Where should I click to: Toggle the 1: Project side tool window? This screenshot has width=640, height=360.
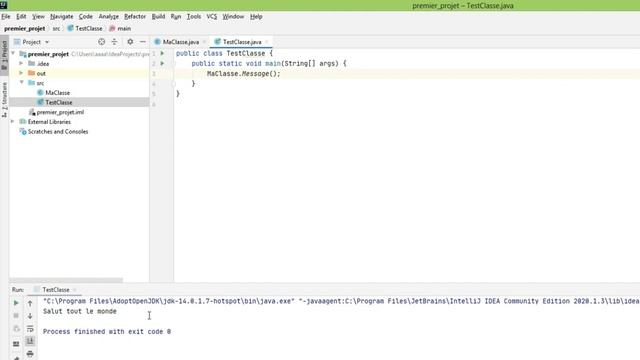[4, 56]
